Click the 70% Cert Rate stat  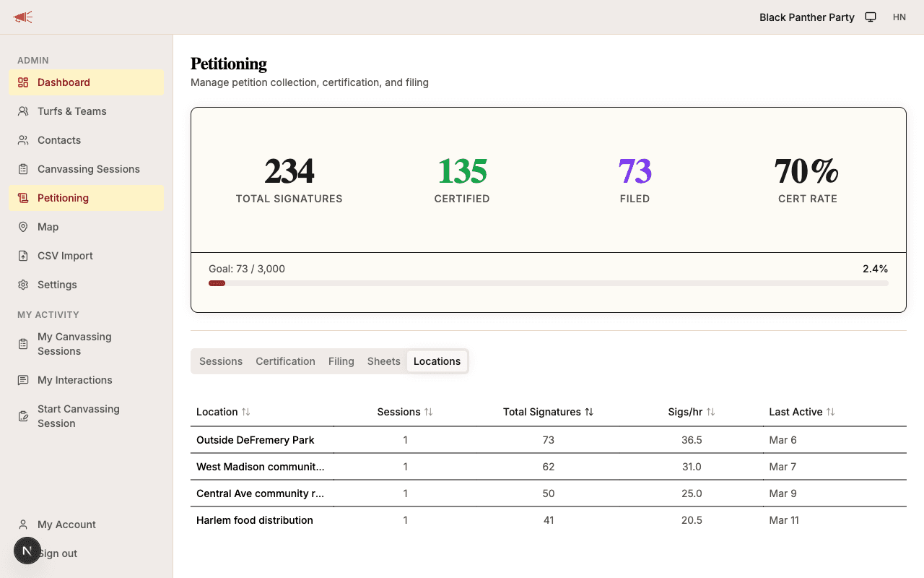808,180
